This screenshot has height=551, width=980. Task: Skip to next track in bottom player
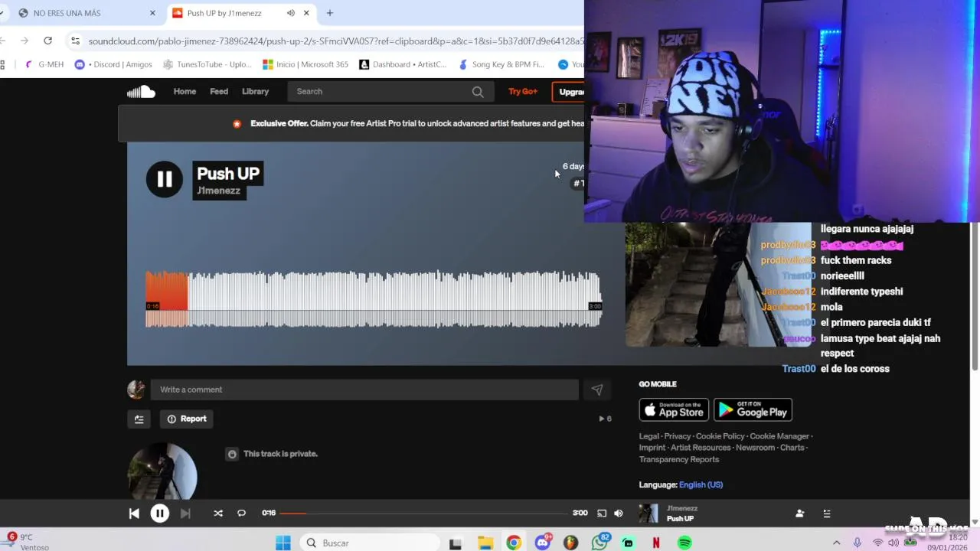(x=185, y=514)
